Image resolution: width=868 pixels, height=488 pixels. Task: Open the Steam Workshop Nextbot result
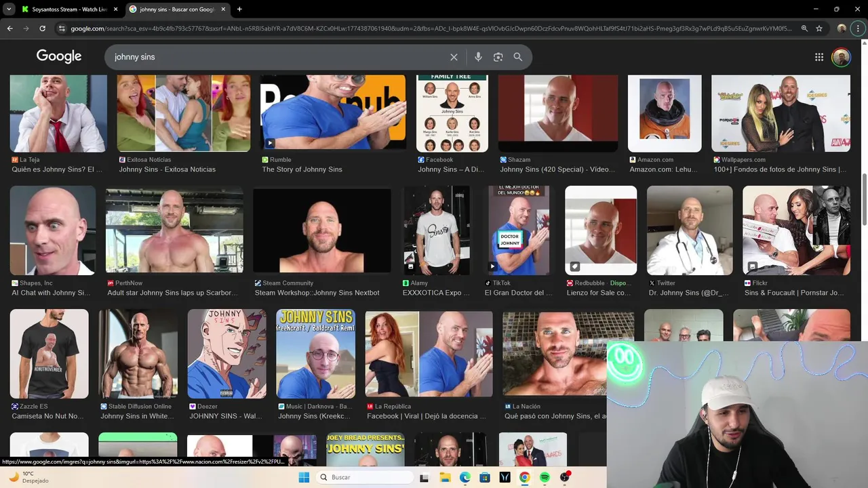click(x=317, y=293)
